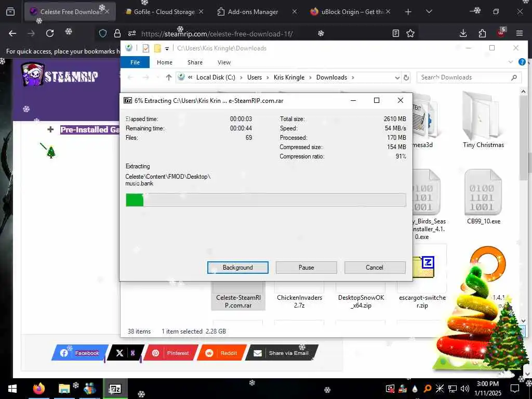
Task: Click Kris Kringle in the breadcrumb path
Action: pyautogui.click(x=289, y=77)
